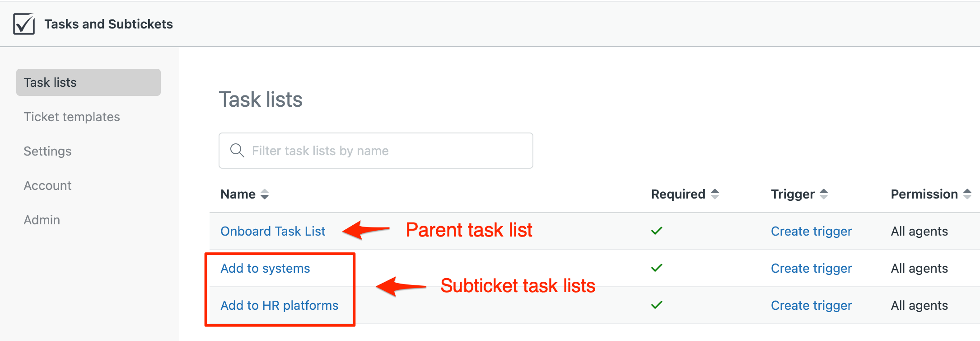Viewport: 980px width, 341px height.
Task: Go to Settings in the sidebar
Action: [x=47, y=151]
